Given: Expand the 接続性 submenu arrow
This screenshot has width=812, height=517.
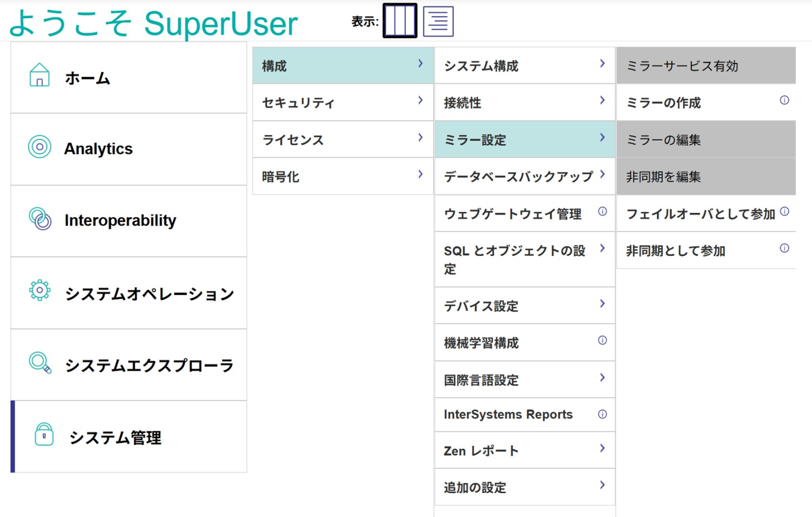Looking at the screenshot, I should 602,101.
